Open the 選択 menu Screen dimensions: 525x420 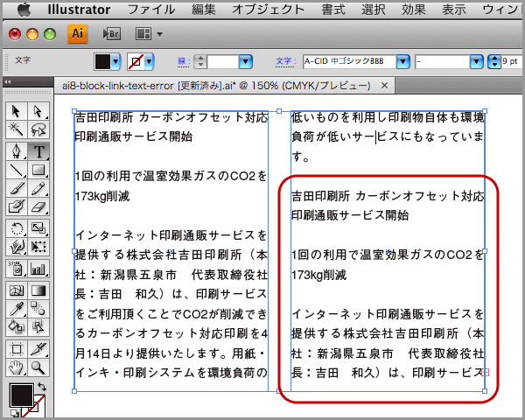[x=374, y=10]
